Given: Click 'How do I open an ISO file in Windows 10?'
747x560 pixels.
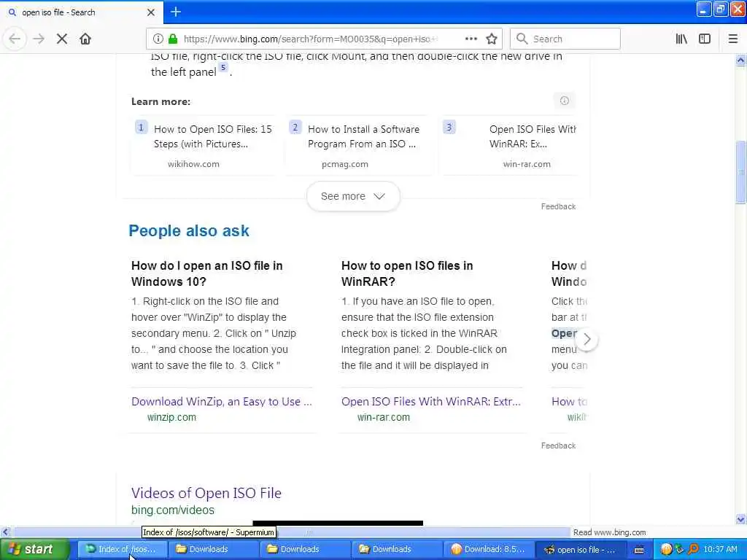Looking at the screenshot, I should point(206,273).
